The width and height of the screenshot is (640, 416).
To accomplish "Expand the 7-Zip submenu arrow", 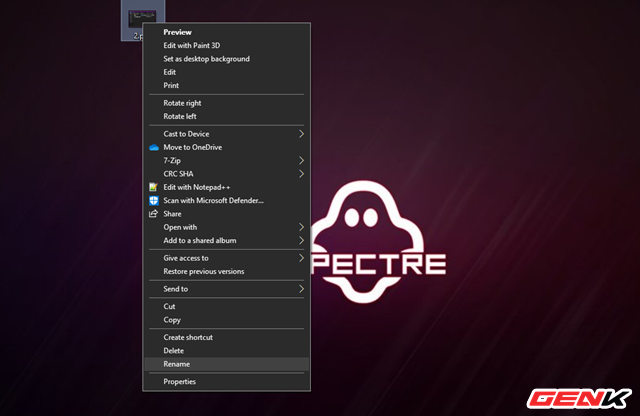I will point(301,160).
